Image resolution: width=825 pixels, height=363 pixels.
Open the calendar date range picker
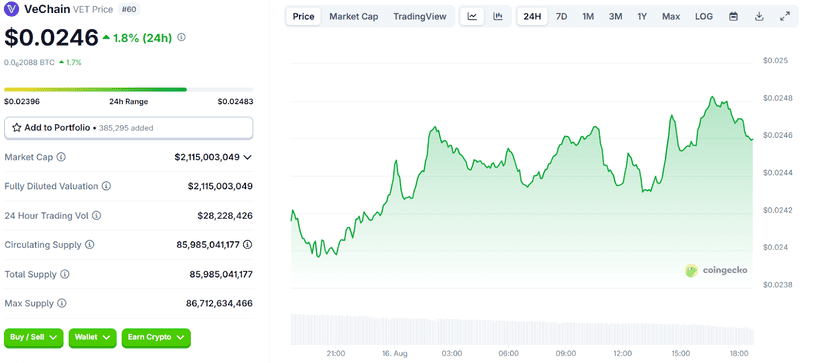coord(733,16)
